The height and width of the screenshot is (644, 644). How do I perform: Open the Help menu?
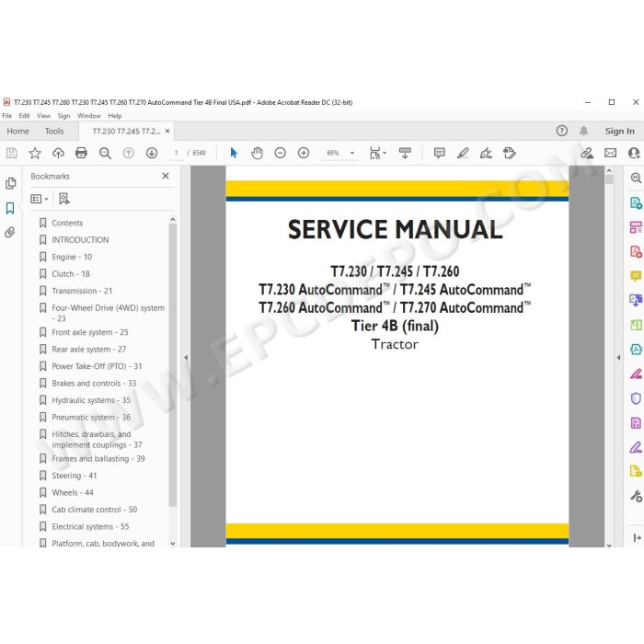pyautogui.click(x=115, y=116)
